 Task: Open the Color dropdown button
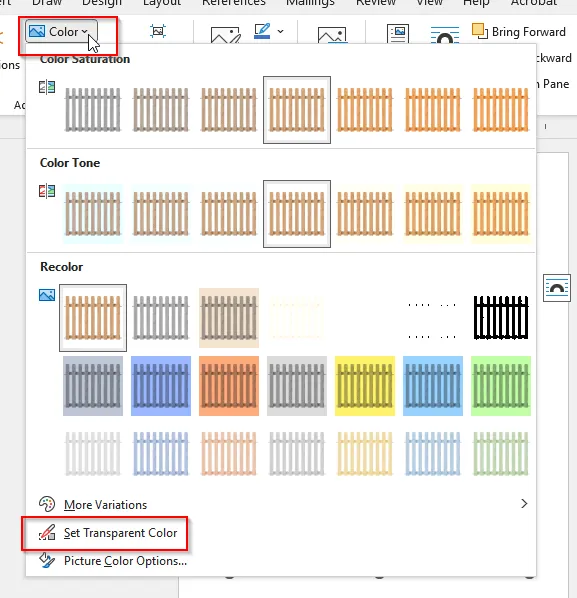(61, 32)
